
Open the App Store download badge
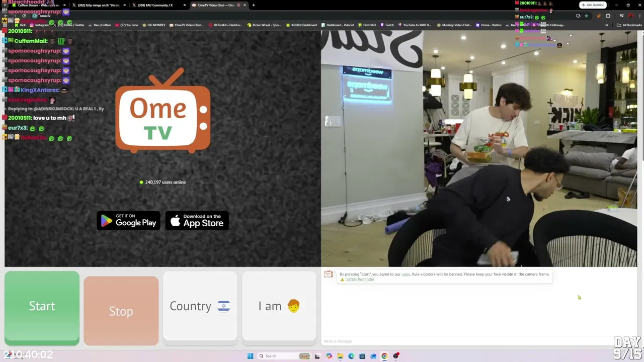click(x=197, y=221)
